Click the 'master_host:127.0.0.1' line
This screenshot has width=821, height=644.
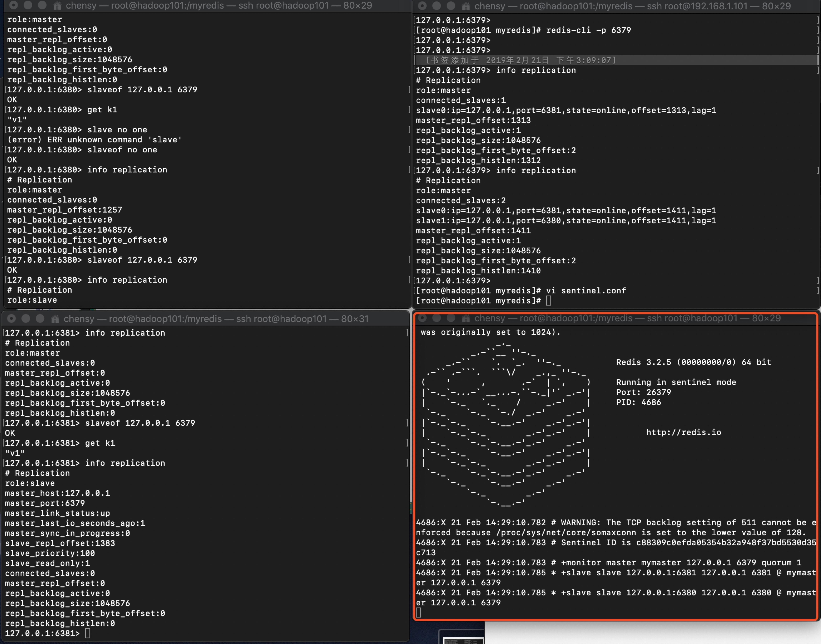[57, 493]
